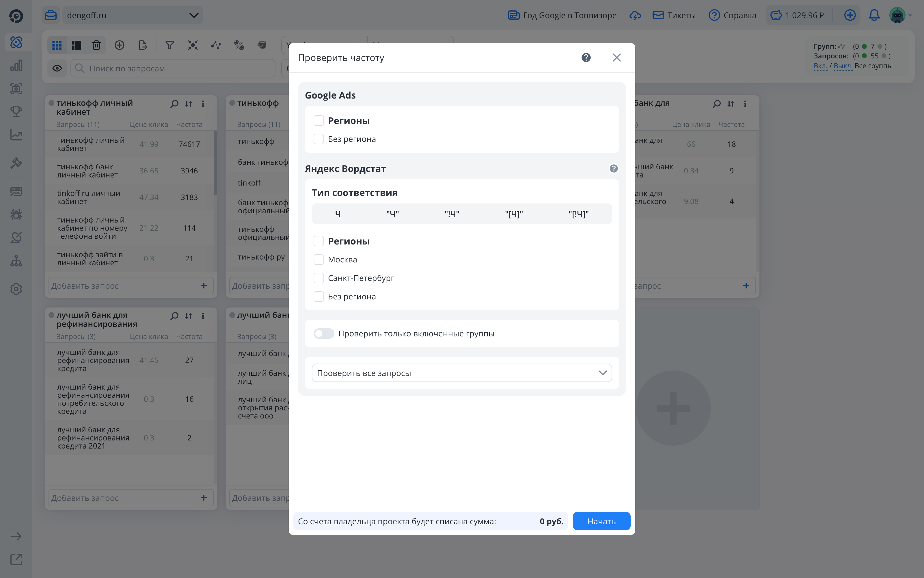Screen dimensions: 924x578
Task: Expand sidebar with the arrow icon
Action: 16,536
